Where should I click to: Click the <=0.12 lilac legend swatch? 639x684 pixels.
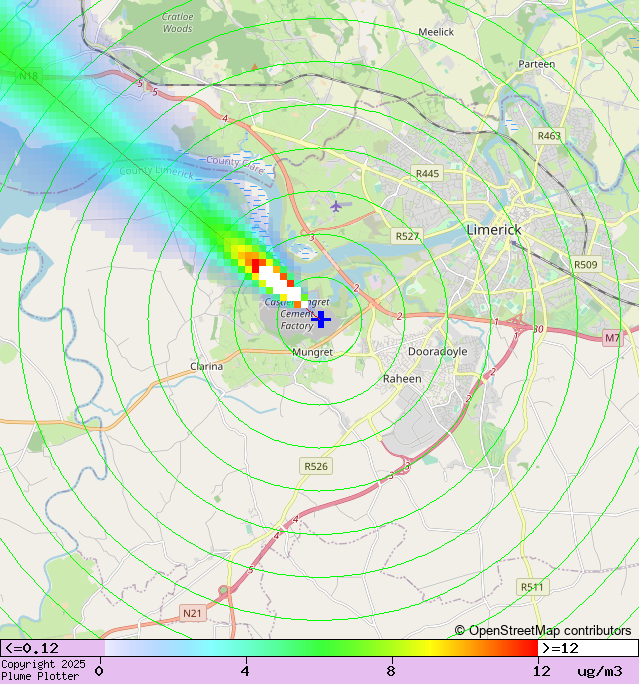tap(52, 648)
